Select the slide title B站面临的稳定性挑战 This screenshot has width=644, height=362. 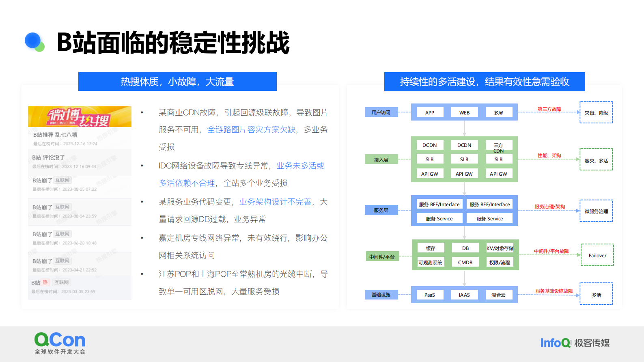pyautogui.click(x=173, y=43)
